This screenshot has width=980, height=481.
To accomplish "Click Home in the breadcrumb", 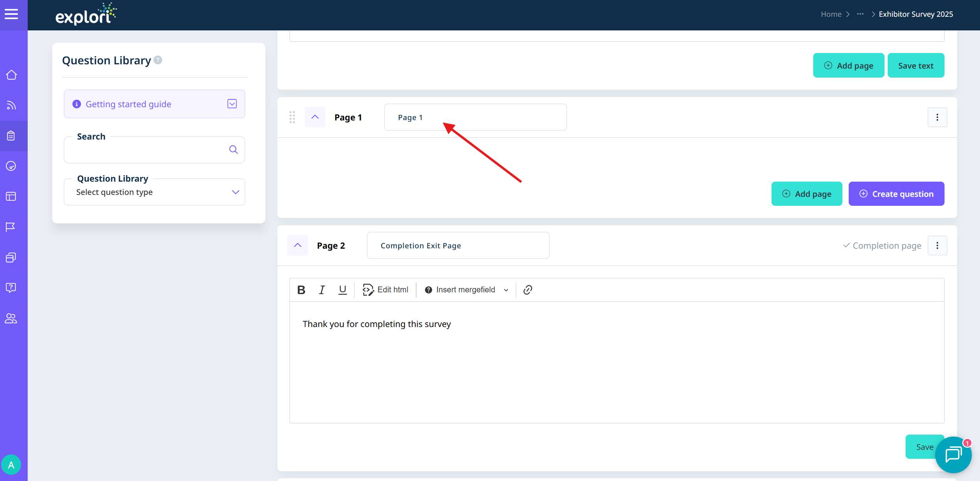I will [831, 14].
